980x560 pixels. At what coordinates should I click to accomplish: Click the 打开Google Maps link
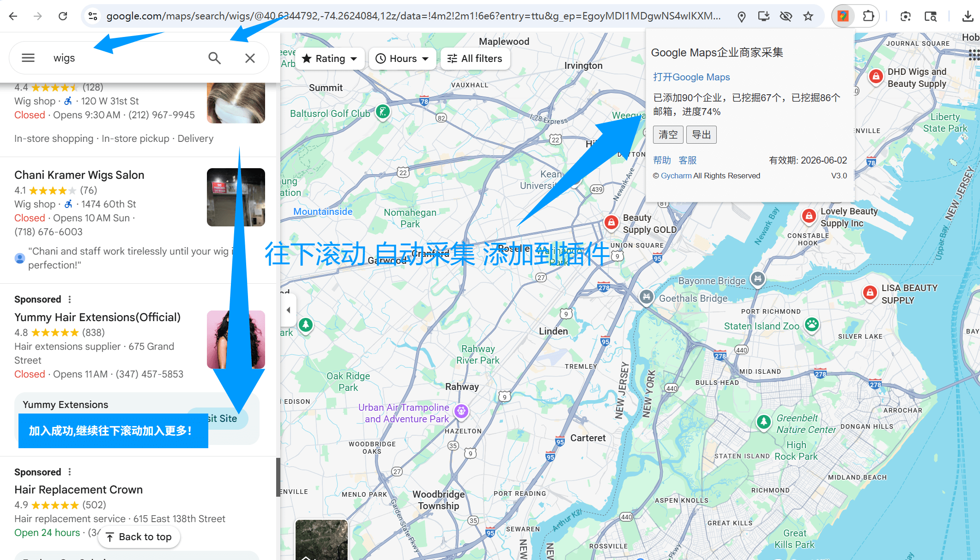click(691, 77)
